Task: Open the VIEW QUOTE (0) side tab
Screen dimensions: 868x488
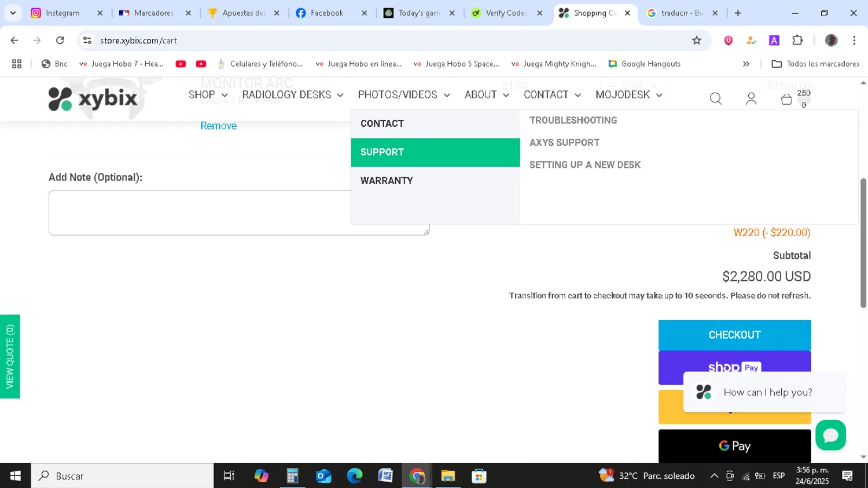Action: (10, 357)
